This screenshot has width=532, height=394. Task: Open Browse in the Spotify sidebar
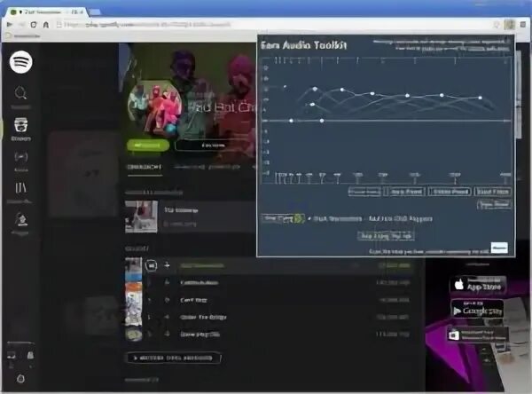click(21, 129)
